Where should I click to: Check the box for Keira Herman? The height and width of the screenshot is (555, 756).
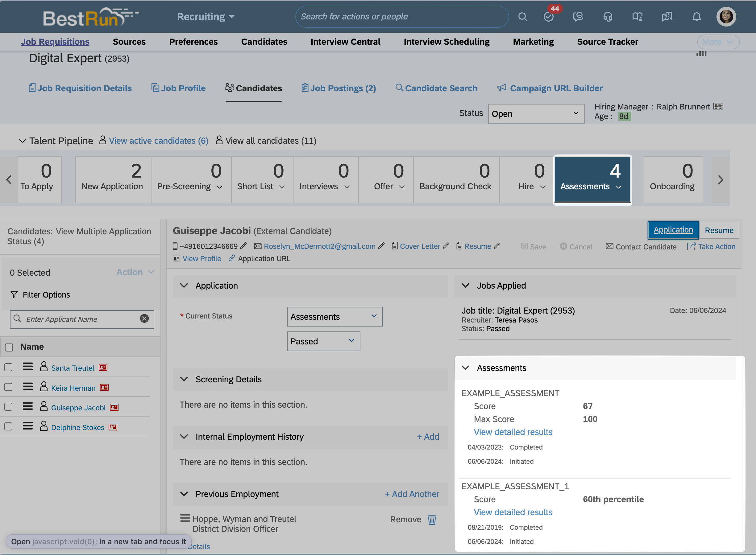pos(8,387)
